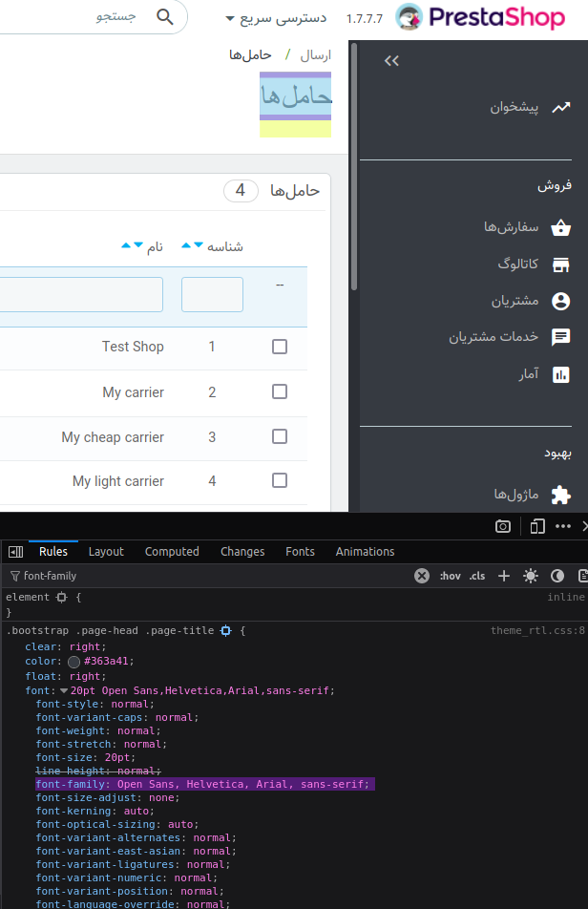Image resolution: width=588 pixels, height=909 pixels.
Task: Switch to the Rules tab
Action: coord(53,552)
